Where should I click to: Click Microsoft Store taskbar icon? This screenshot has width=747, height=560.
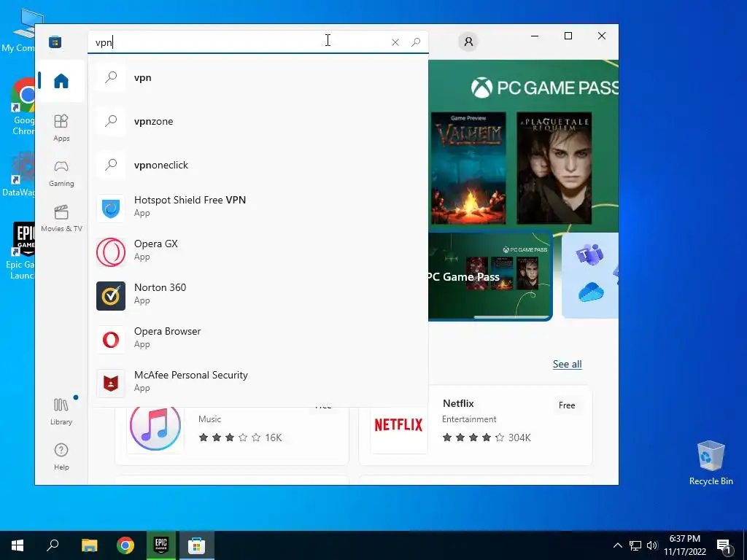coord(196,545)
